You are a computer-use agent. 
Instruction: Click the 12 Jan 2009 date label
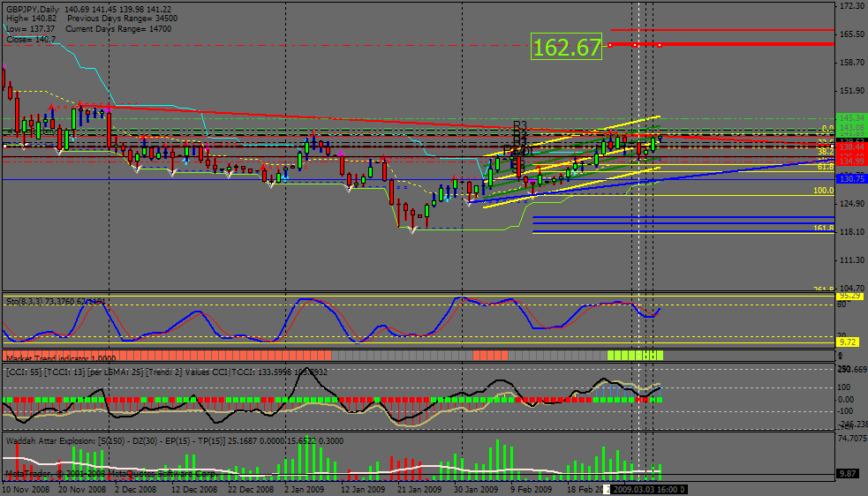point(363,489)
